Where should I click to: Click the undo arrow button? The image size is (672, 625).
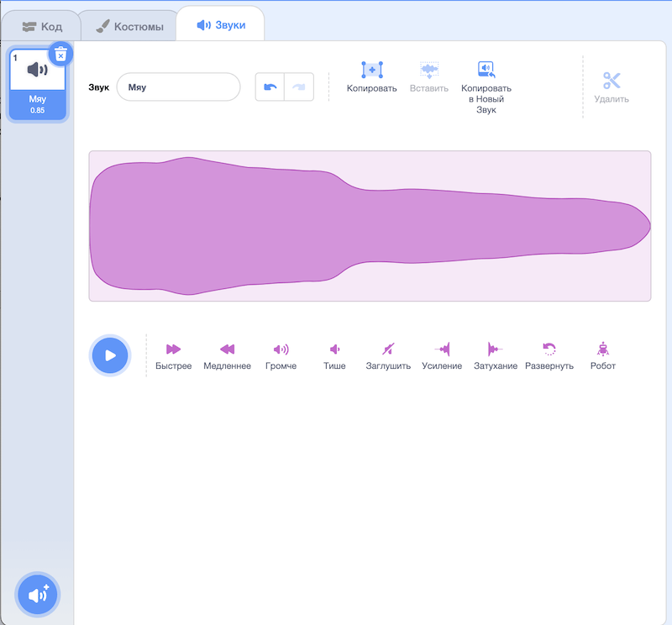[x=270, y=87]
